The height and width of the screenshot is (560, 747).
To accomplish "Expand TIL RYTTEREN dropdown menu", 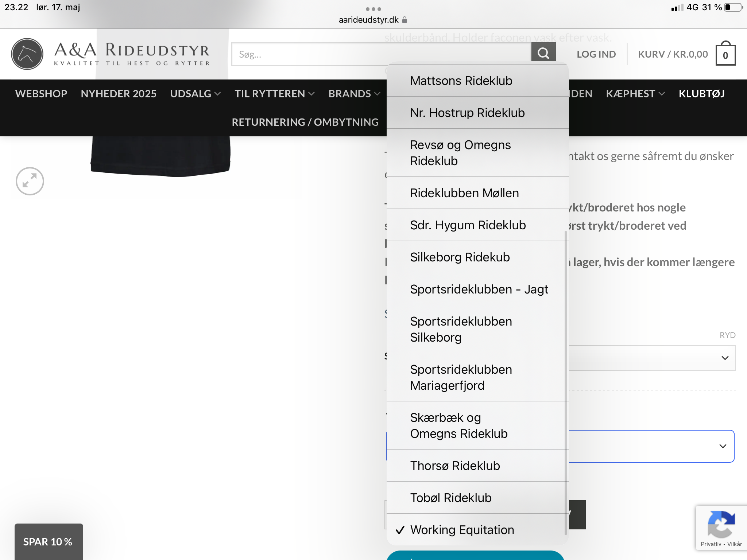I will pyautogui.click(x=274, y=94).
